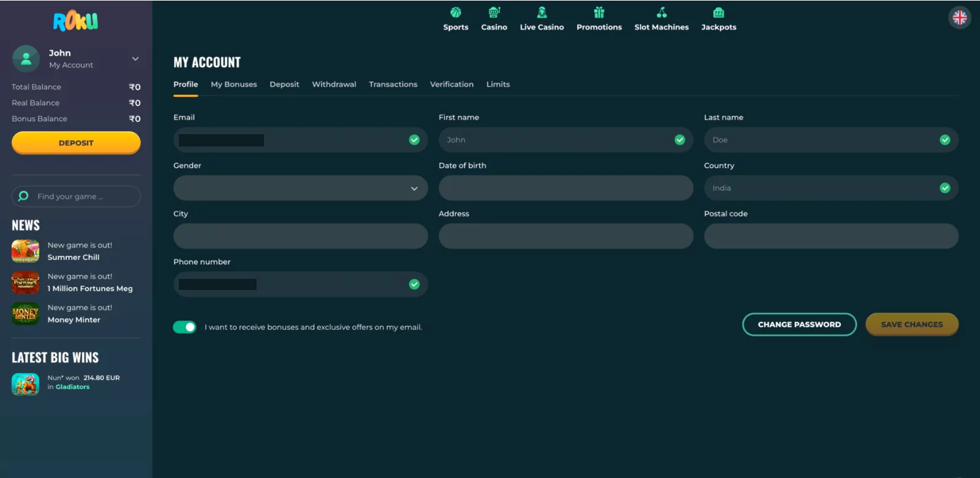Image resolution: width=980 pixels, height=478 pixels.
Task: Open 1 Million Fortunes Meg thumbnail
Action: (25, 283)
